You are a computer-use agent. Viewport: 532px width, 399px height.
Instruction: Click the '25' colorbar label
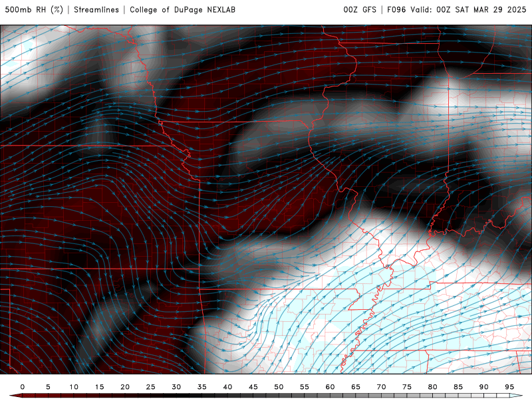150,387
